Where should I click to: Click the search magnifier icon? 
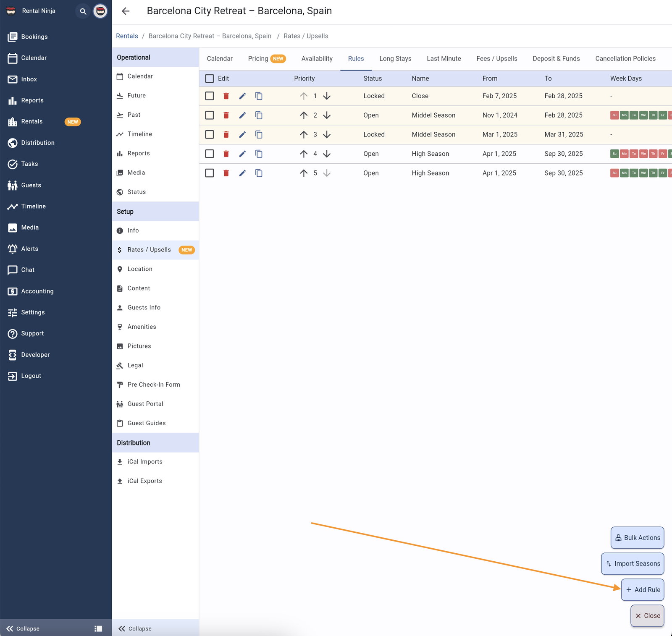(x=83, y=11)
